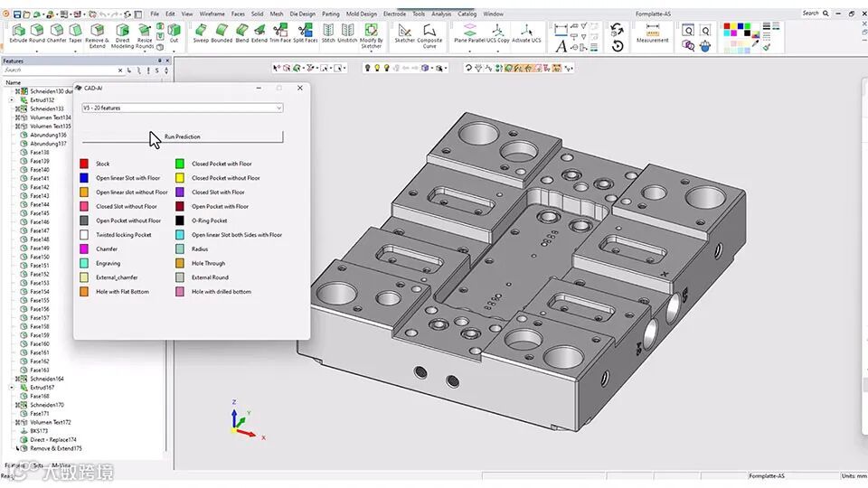
Task: Open the V5 - 20 features dropdown
Action: click(182, 108)
